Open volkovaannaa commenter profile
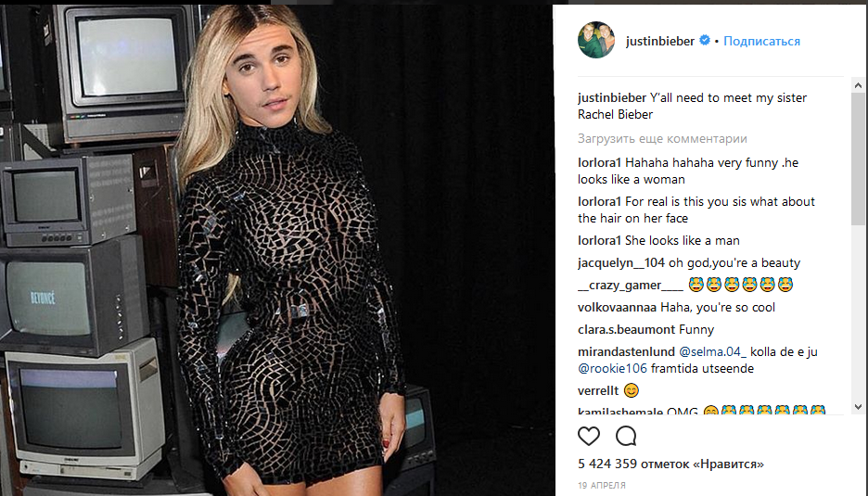The width and height of the screenshot is (868, 496). pos(617,307)
